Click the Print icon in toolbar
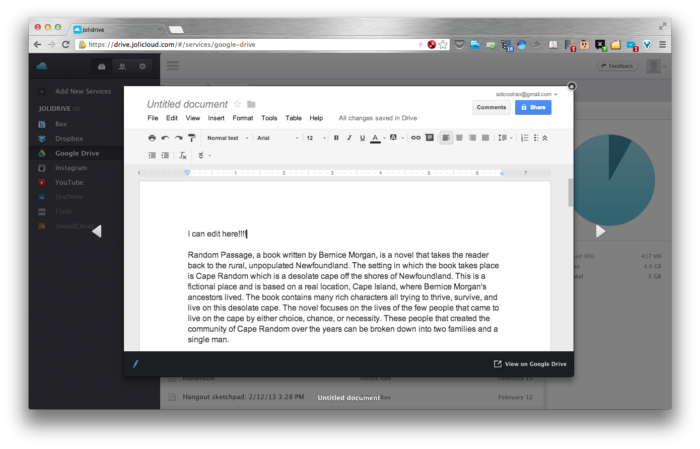The height and width of the screenshot is (449, 700). click(x=152, y=138)
